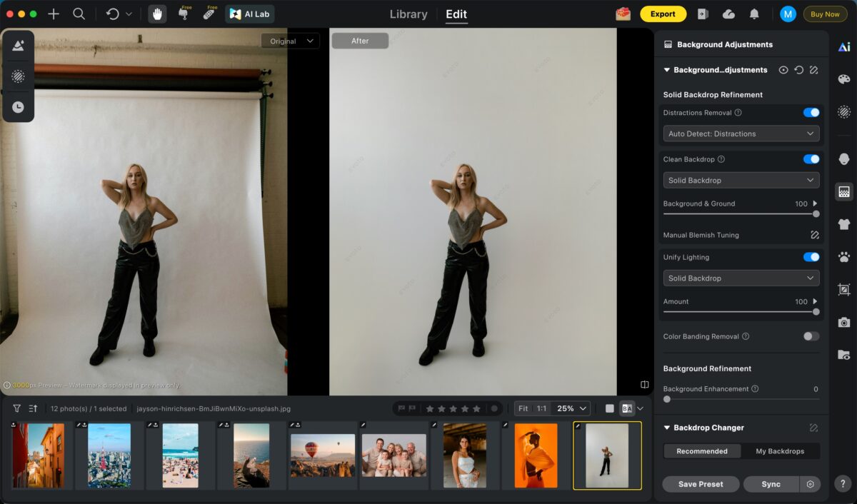The width and height of the screenshot is (857, 504).
Task: Open the pet paw retouch icon
Action: point(843,256)
